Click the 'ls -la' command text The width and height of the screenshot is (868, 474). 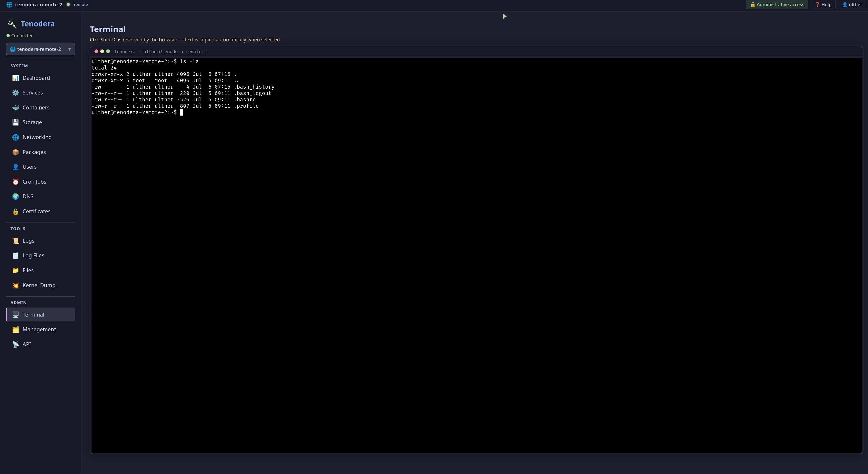pyautogui.click(x=189, y=61)
